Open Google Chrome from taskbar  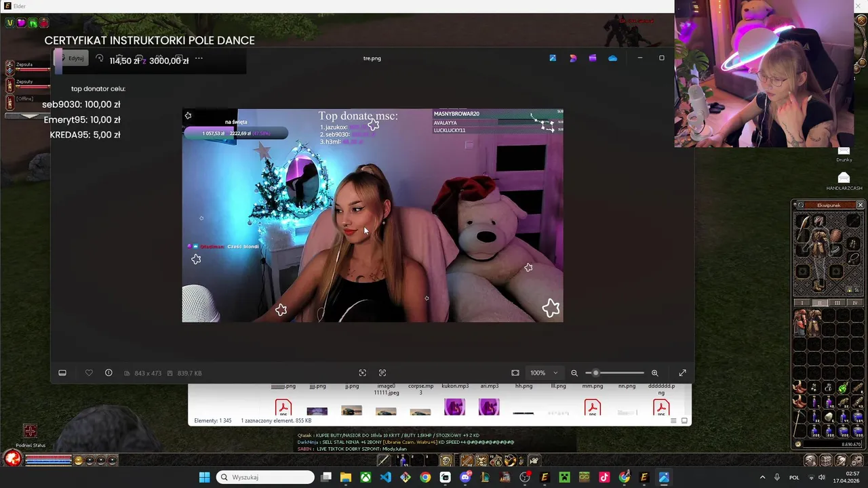pyautogui.click(x=425, y=477)
